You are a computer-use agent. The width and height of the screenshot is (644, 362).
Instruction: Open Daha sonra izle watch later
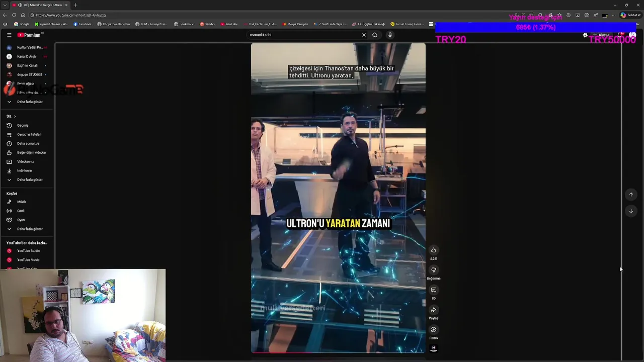(x=27, y=144)
